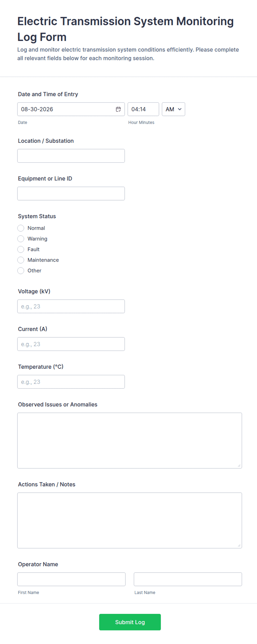The image size is (257, 644).
Task: Select the Current (A) input box
Action: click(71, 344)
